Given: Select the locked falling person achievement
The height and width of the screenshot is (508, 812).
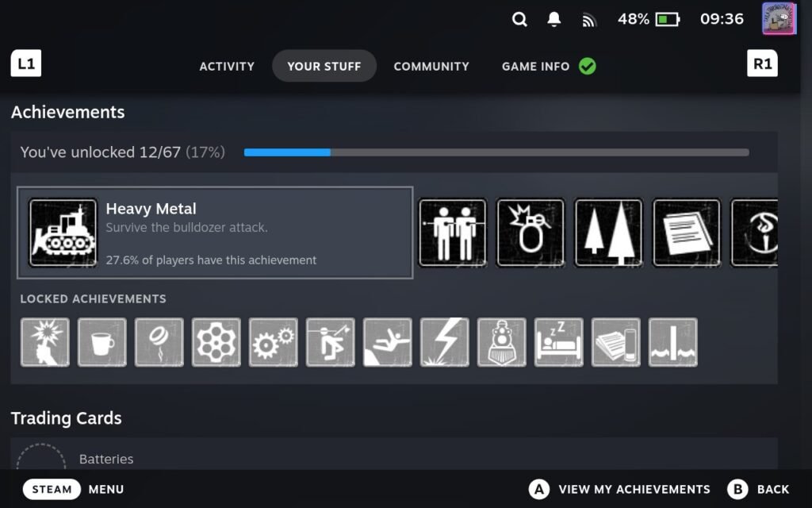Looking at the screenshot, I should click(387, 342).
